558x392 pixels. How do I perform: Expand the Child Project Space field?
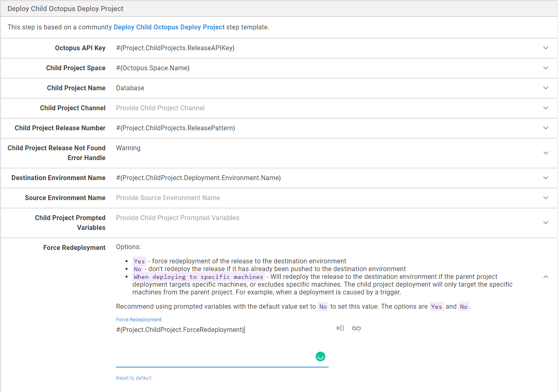pyautogui.click(x=546, y=68)
